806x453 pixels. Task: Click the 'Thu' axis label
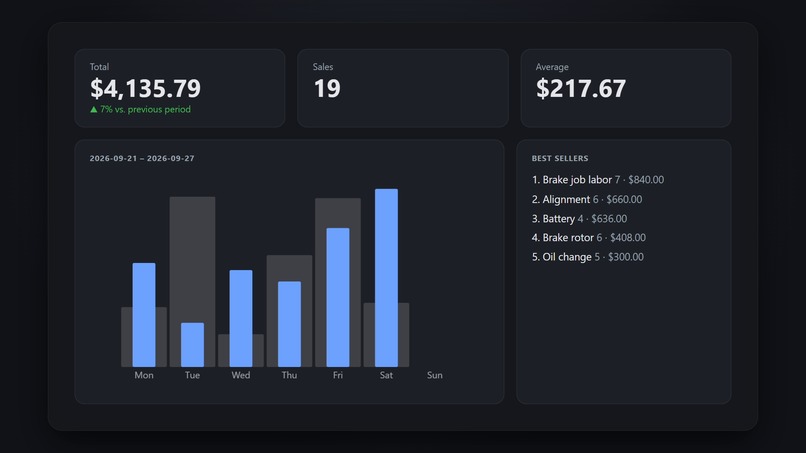pyautogui.click(x=289, y=375)
